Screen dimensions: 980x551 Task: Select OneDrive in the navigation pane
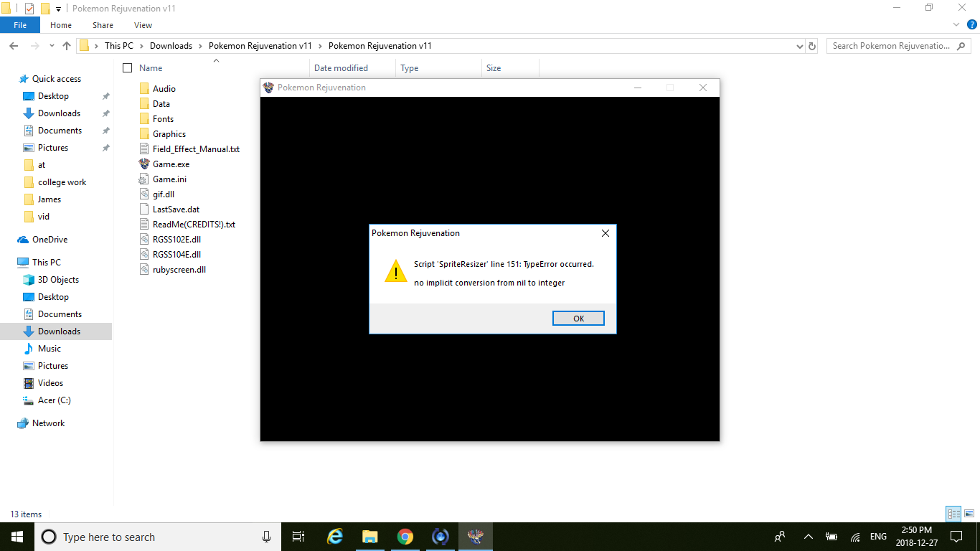(50, 240)
